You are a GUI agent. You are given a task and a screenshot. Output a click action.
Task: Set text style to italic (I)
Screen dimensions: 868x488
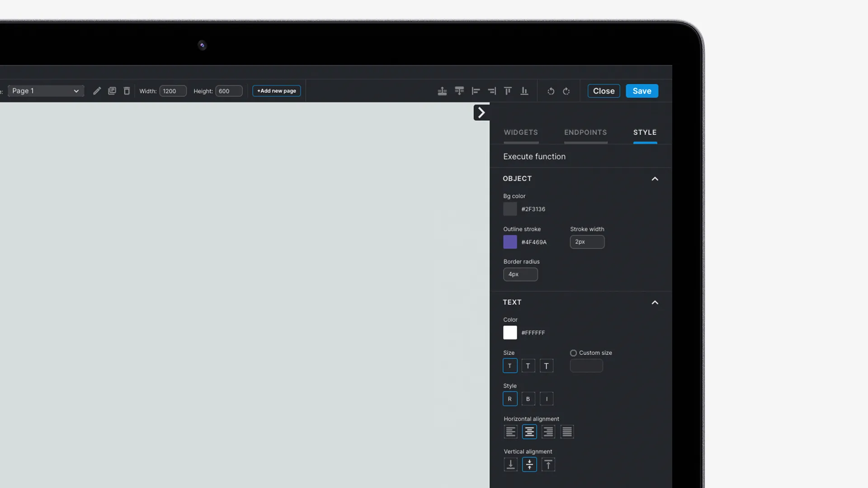click(547, 399)
